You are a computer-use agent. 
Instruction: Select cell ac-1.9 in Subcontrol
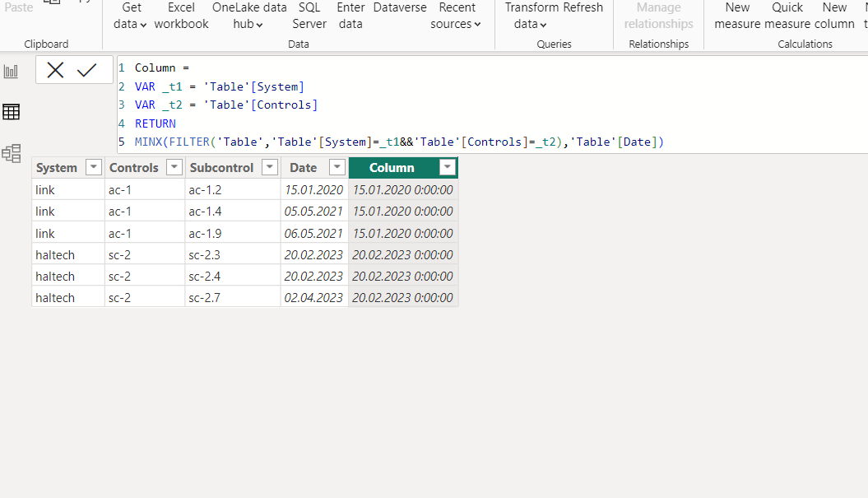click(233, 233)
